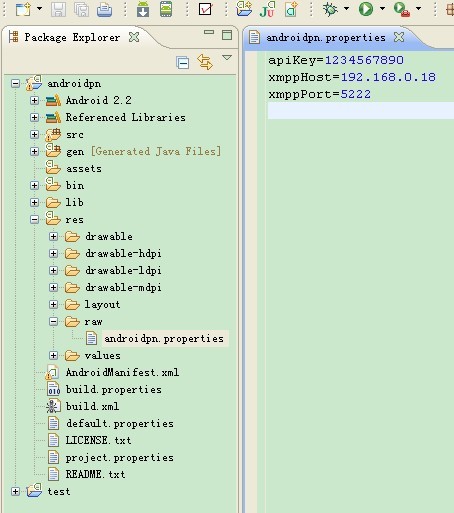Click the empty fourth line in editor
Viewport: 454px width, 513px height.
coord(361,110)
